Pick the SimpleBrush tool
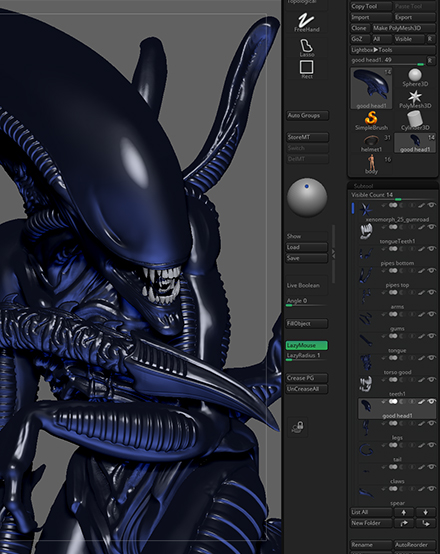 point(371,120)
